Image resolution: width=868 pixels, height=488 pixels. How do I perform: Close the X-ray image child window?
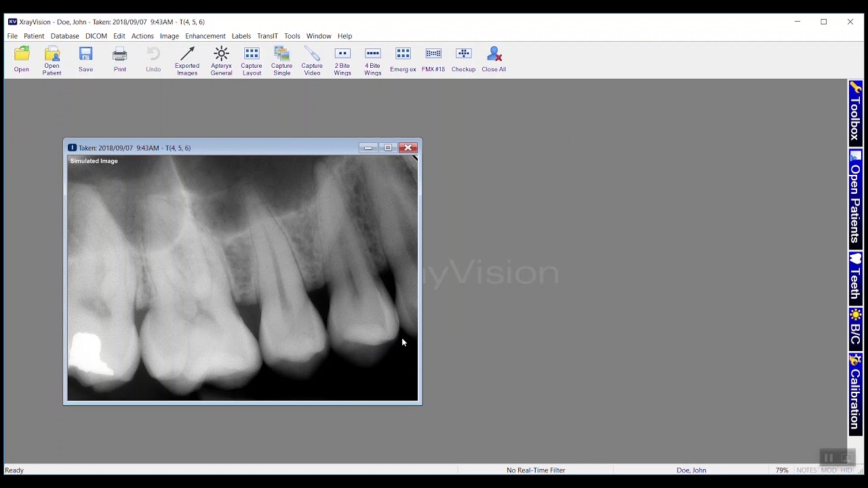click(x=408, y=148)
